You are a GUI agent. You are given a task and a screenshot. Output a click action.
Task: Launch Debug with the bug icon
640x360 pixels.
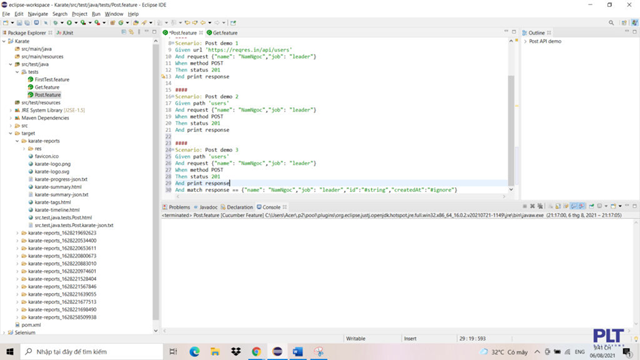click(55, 23)
